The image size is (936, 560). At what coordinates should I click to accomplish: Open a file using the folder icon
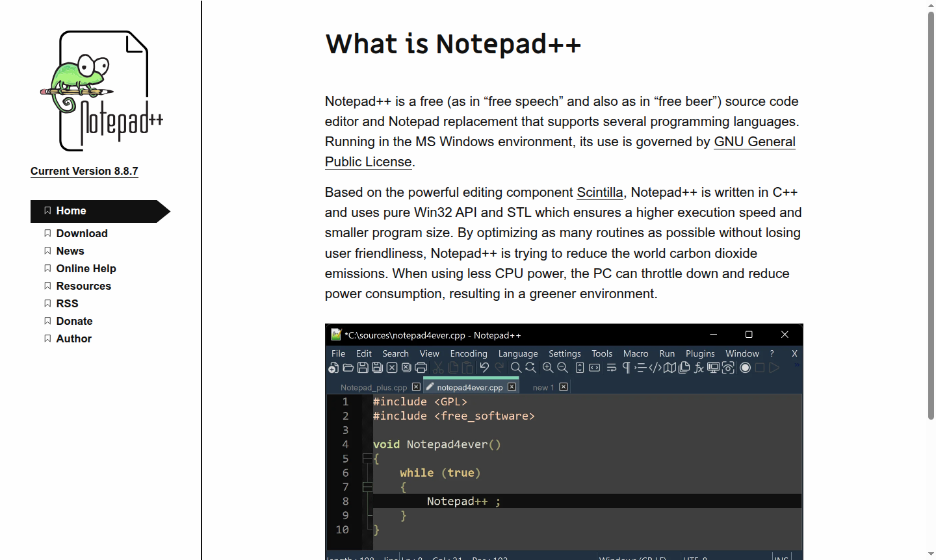click(346, 367)
